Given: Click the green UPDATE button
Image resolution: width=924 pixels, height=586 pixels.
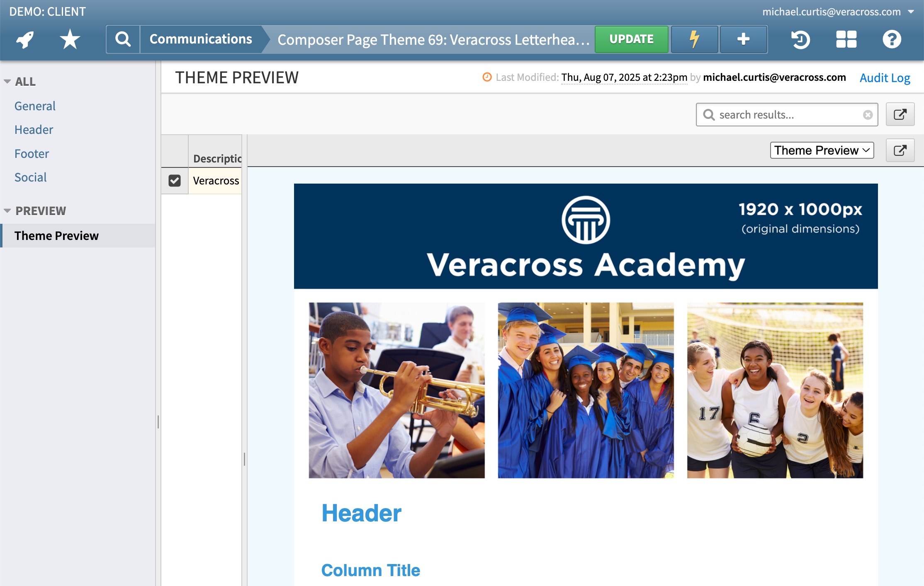Looking at the screenshot, I should 631,39.
